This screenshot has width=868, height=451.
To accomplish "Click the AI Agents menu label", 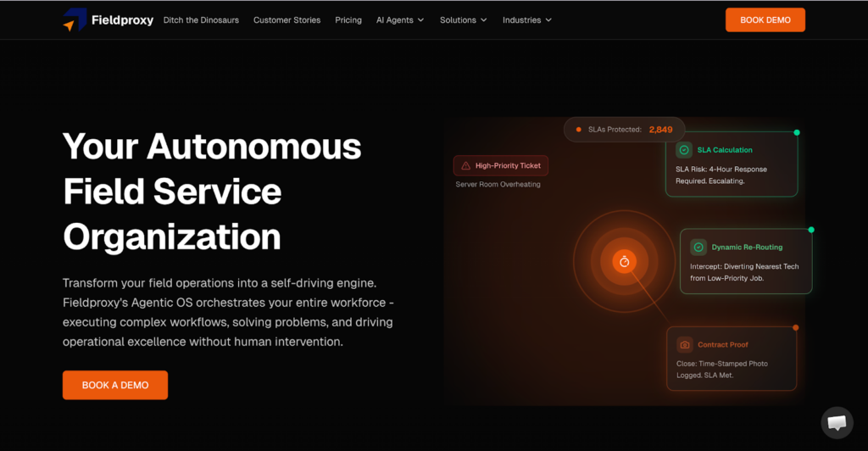I will (x=395, y=19).
